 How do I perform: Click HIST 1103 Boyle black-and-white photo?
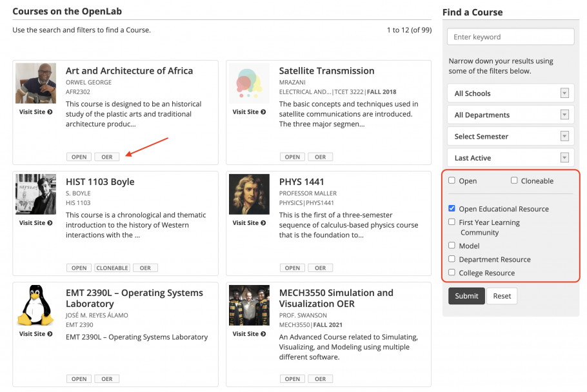(36, 194)
